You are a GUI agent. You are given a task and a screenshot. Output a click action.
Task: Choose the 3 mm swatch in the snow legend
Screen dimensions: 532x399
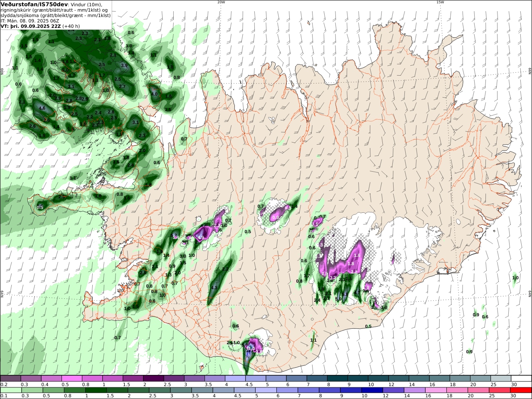pos(194,379)
